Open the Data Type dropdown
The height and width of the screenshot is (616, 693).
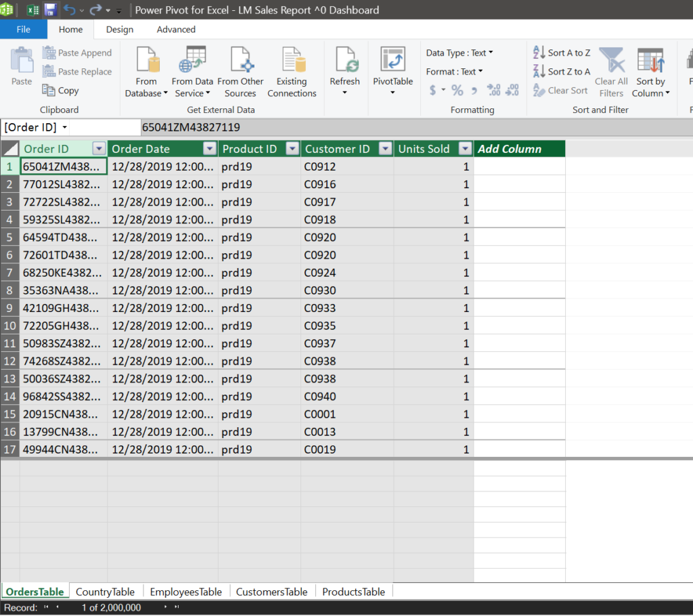point(460,53)
